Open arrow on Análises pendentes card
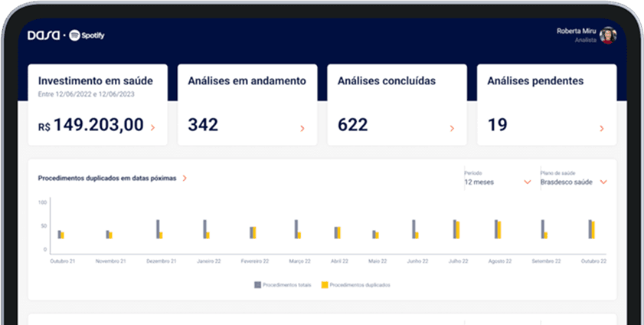This screenshot has height=325, width=644. click(x=602, y=129)
